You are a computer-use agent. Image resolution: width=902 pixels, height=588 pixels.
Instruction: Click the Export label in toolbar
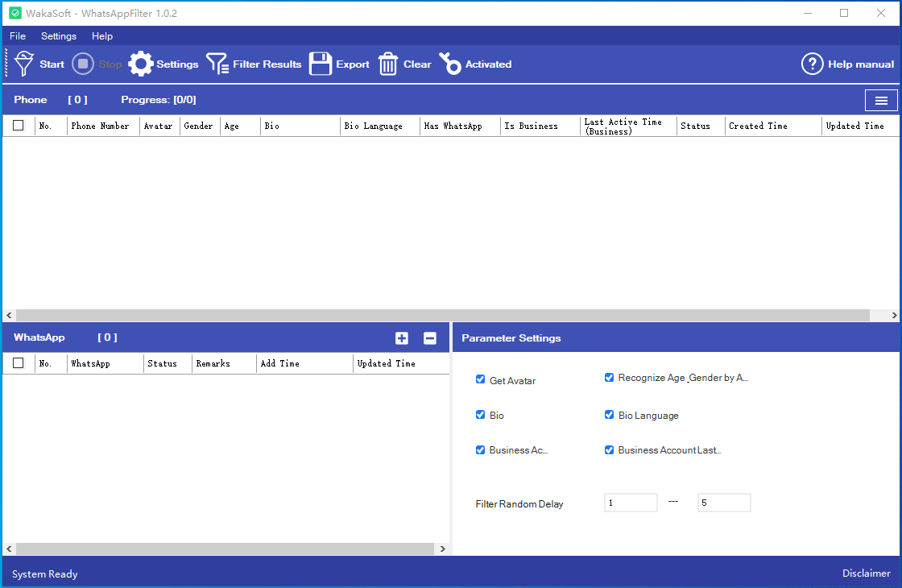pos(353,64)
